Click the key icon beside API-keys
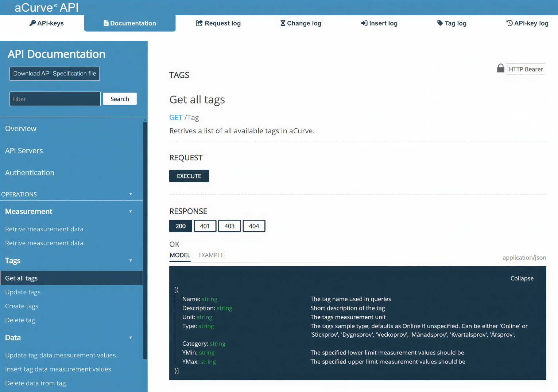 (32, 23)
